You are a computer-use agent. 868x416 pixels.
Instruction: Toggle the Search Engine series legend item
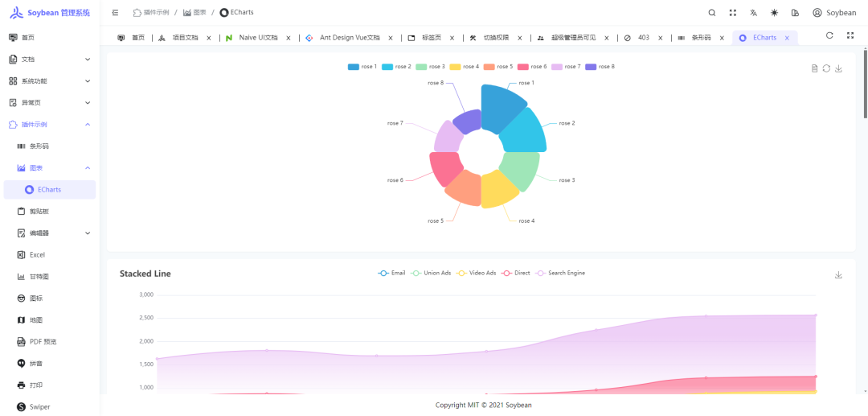(561, 274)
